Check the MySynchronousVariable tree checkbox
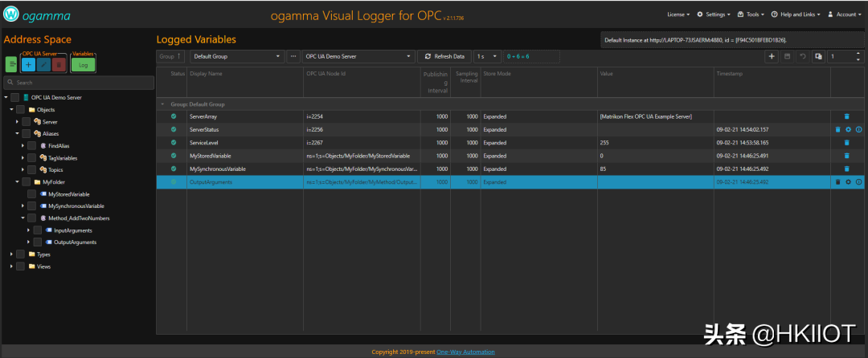868x358 pixels. pyautogui.click(x=31, y=206)
